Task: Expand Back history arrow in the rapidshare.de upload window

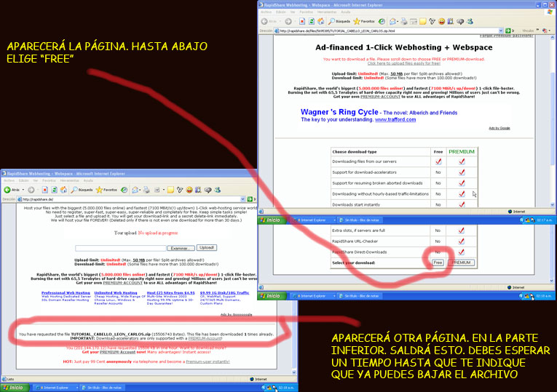Action: pos(23,190)
